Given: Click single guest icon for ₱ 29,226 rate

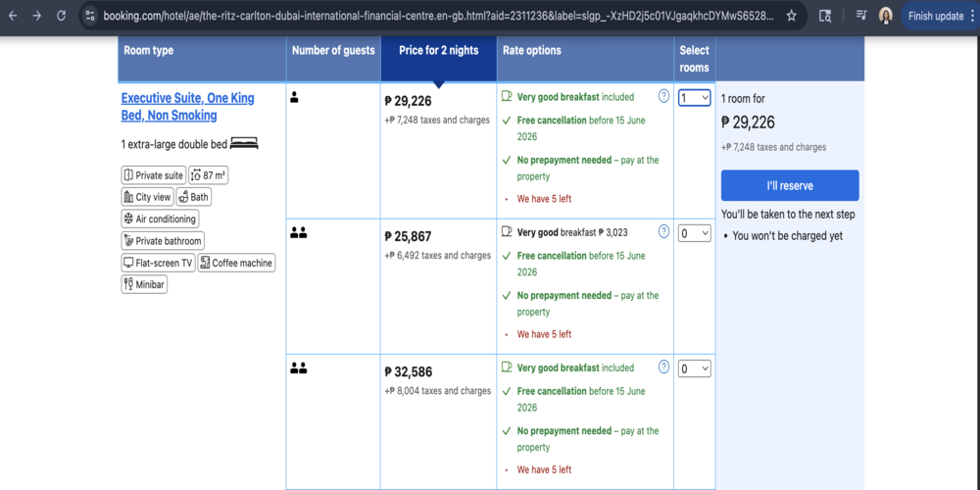Looking at the screenshot, I should pyautogui.click(x=294, y=97).
